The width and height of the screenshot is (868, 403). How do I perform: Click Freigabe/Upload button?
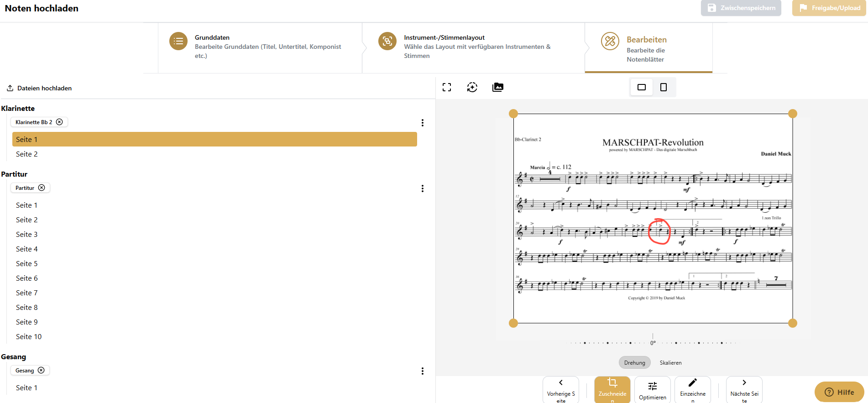click(829, 8)
